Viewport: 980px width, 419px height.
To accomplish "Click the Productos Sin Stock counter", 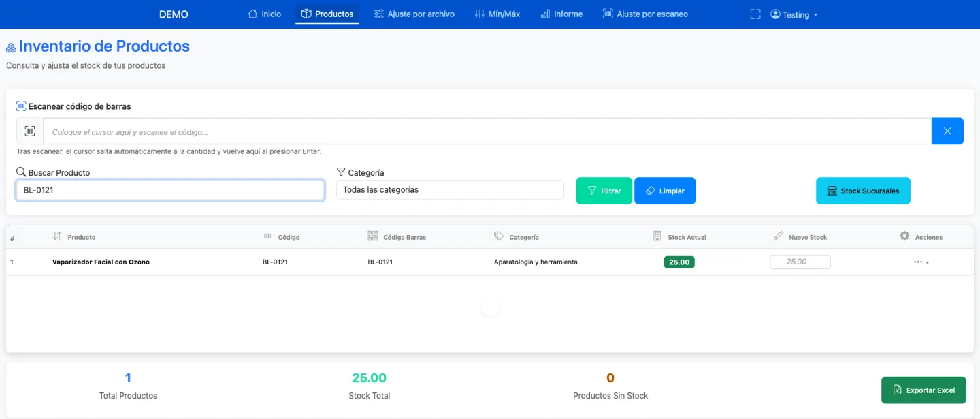I will (x=610, y=386).
